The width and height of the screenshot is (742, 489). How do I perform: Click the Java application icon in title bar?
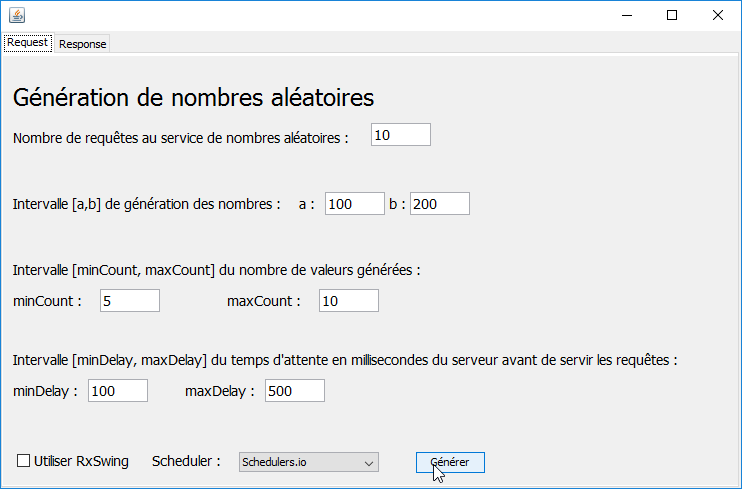click(x=16, y=15)
